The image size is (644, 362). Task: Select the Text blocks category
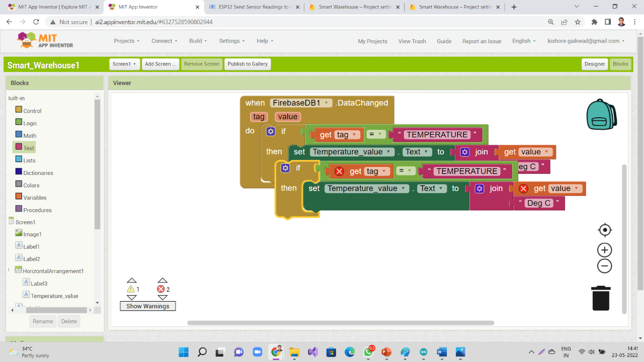tap(25, 148)
